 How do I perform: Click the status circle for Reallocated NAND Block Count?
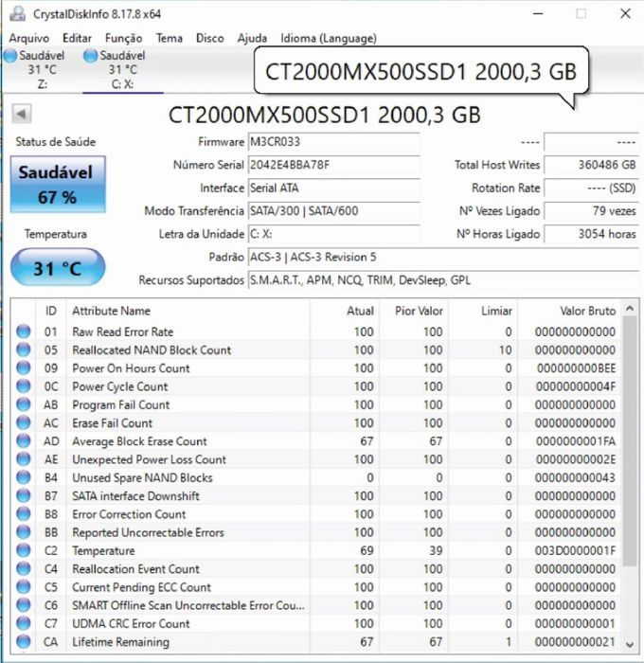pyautogui.click(x=24, y=349)
